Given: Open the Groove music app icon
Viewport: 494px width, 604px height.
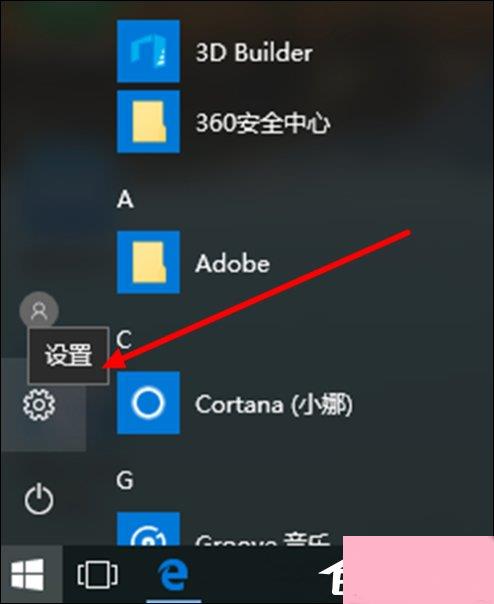Looking at the screenshot, I should (x=148, y=528).
